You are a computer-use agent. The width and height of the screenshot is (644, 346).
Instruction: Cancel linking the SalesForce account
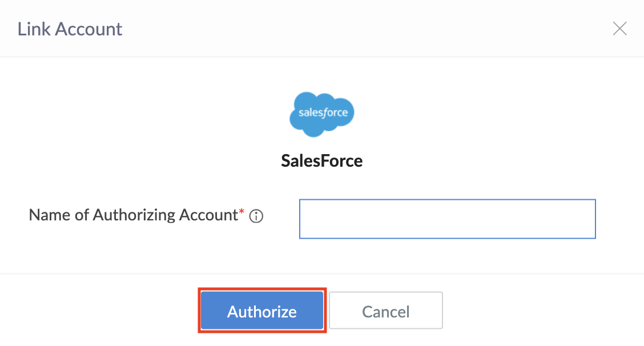click(x=386, y=311)
